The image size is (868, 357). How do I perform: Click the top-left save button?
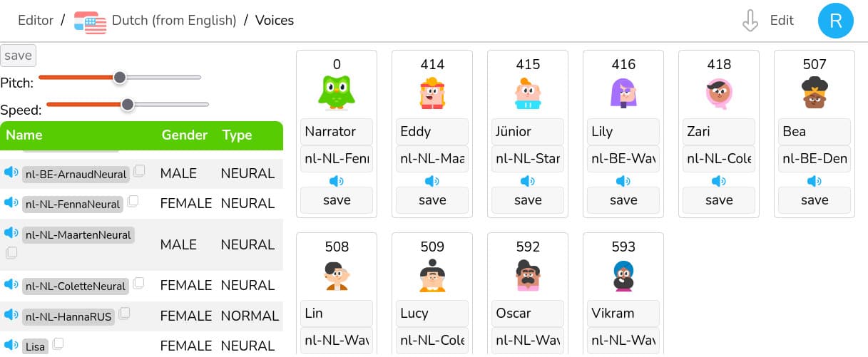pos(18,56)
